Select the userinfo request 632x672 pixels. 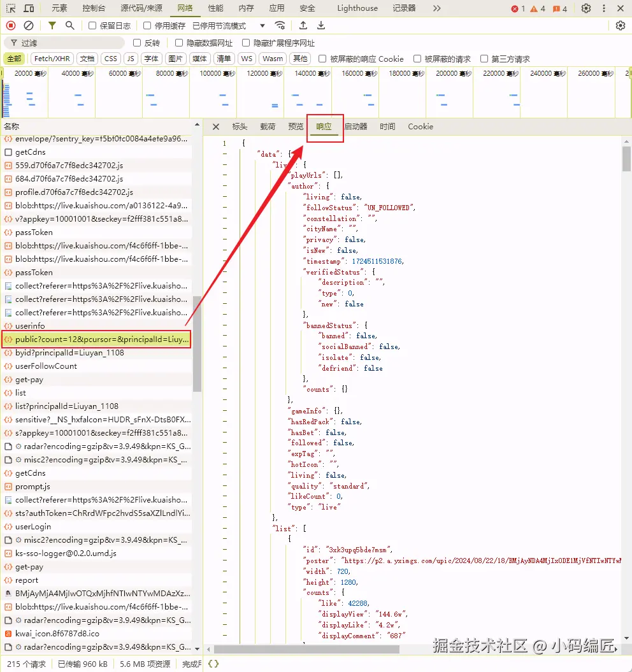click(96, 325)
